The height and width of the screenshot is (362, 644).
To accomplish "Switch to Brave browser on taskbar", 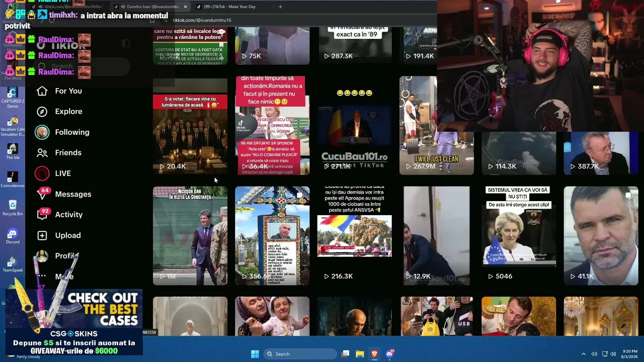I will [374, 354].
